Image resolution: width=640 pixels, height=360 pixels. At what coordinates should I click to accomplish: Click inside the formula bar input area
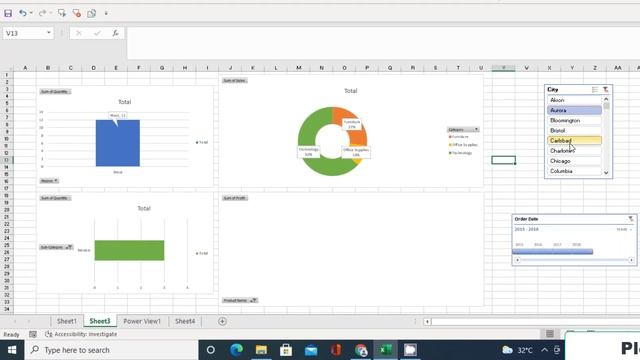click(x=383, y=43)
